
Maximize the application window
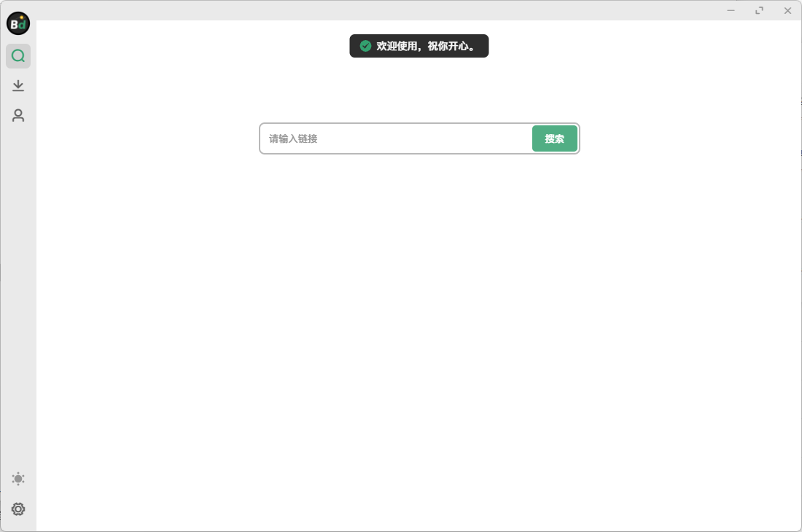click(x=759, y=10)
